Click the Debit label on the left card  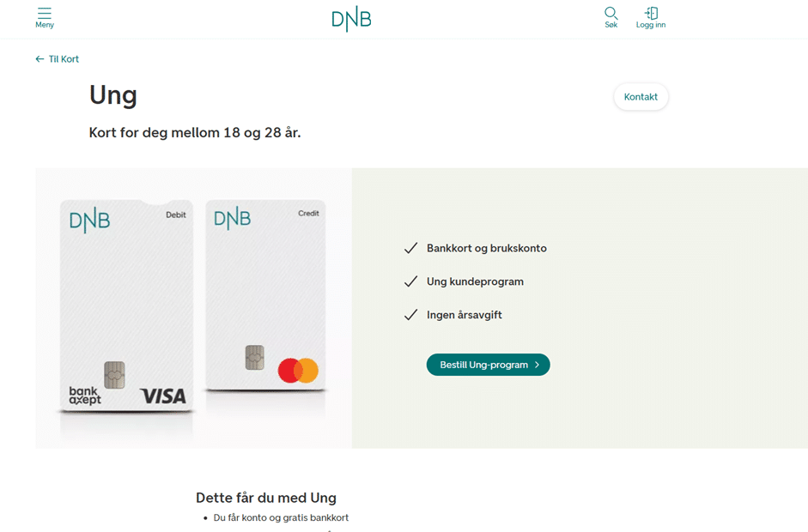click(176, 215)
